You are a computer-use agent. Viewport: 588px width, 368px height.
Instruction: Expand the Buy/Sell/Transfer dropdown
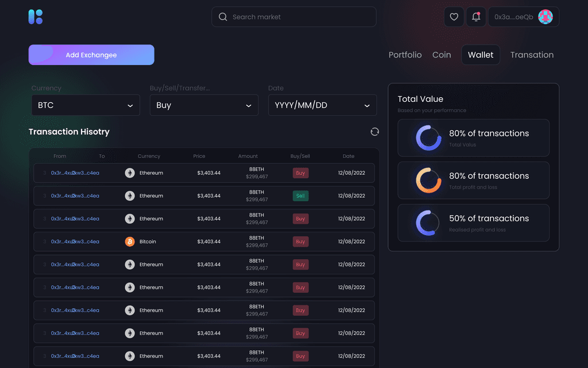204,105
